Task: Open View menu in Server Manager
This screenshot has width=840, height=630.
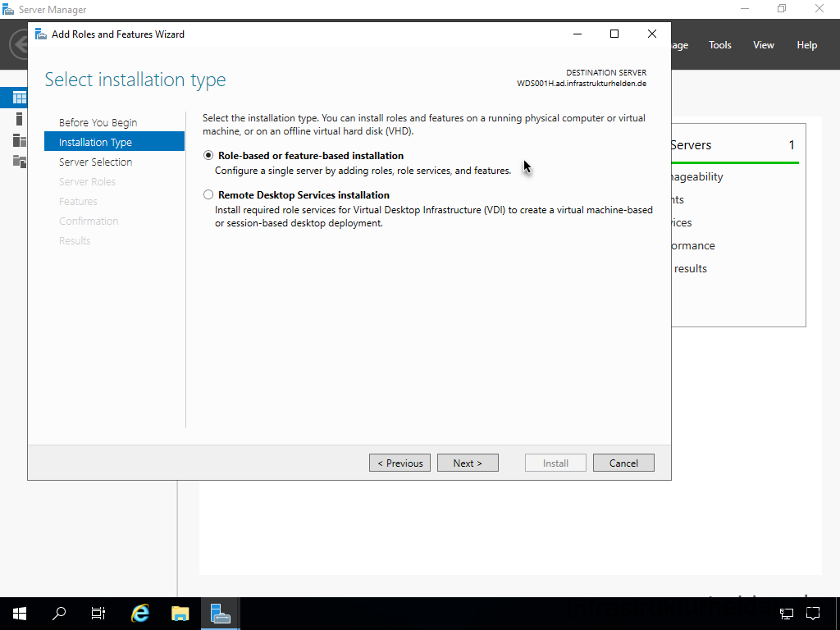Action: pyautogui.click(x=764, y=45)
